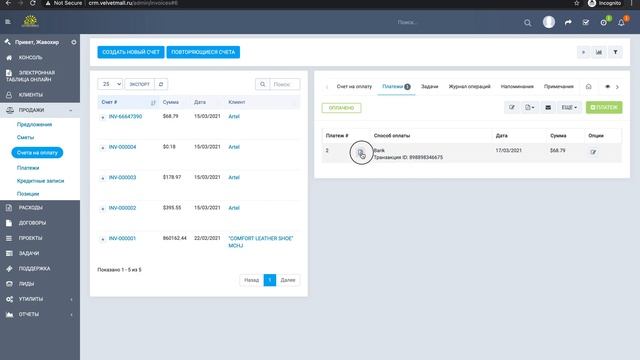Open invoice INV-000004 link

pos(122,147)
